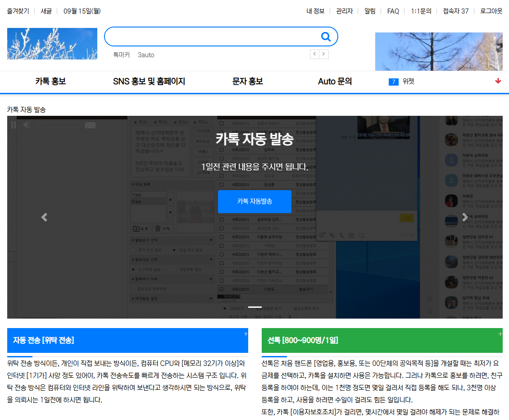Click the previous keyword arrow under search
The width and height of the screenshot is (509, 420).
pyautogui.click(x=314, y=54)
